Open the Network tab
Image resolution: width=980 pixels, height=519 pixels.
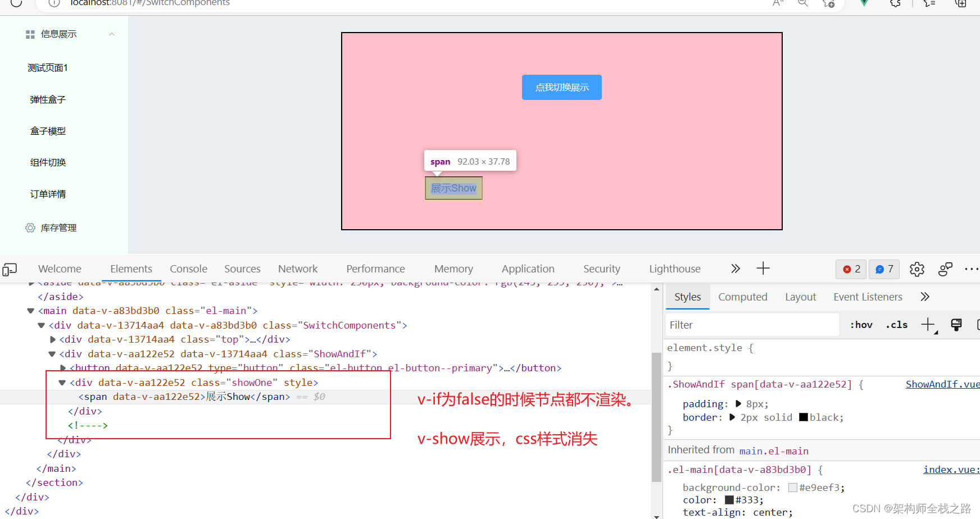coord(298,269)
